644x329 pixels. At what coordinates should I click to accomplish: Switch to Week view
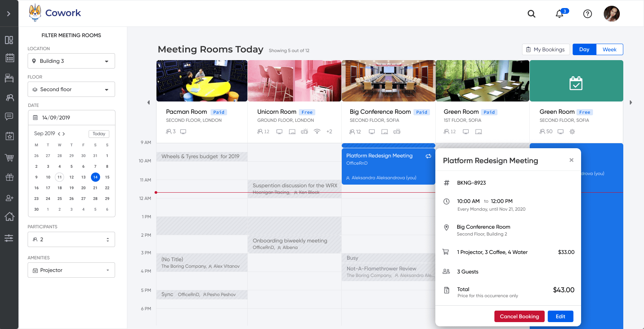click(609, 49)
